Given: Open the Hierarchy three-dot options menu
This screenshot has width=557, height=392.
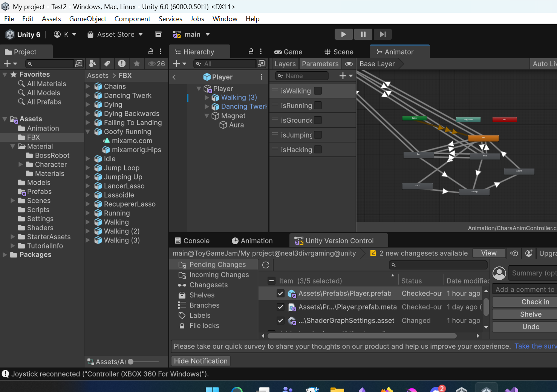Looking at the screenshot, I should pyautogui.click(x=261, y=51).
